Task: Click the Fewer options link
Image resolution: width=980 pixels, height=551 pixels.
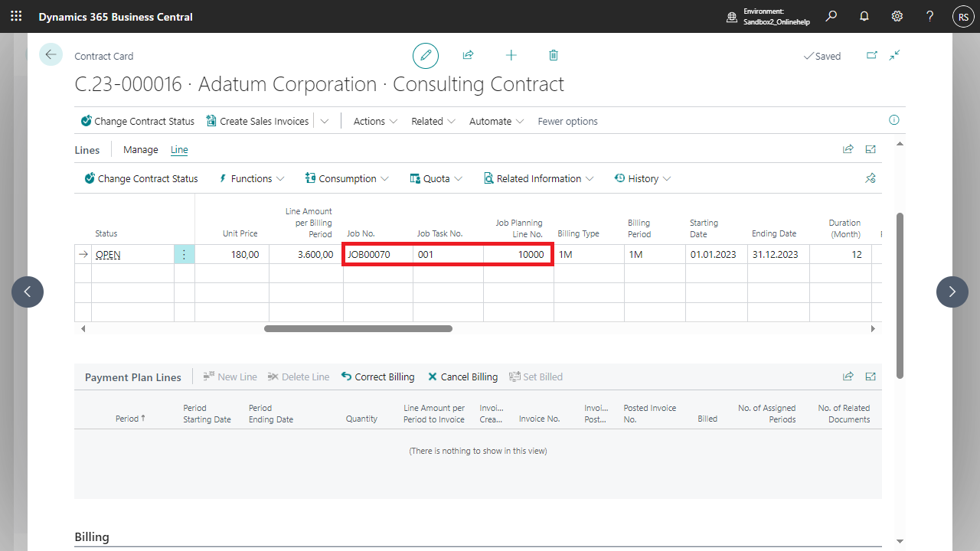Action: point(567,121)
